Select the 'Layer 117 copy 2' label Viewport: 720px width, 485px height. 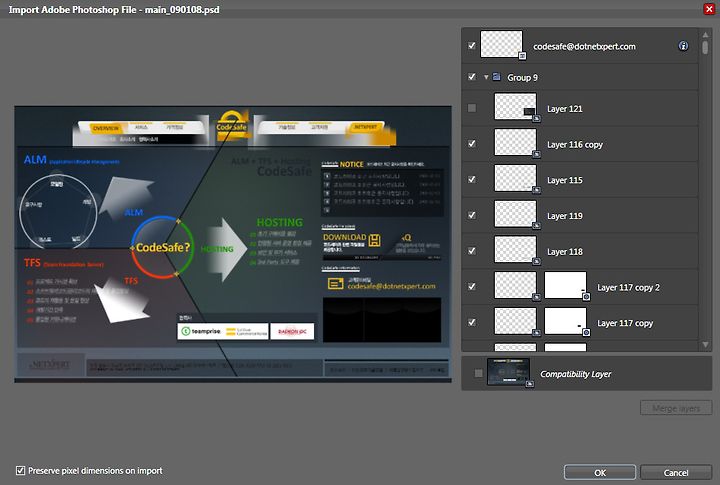[628, 288]
